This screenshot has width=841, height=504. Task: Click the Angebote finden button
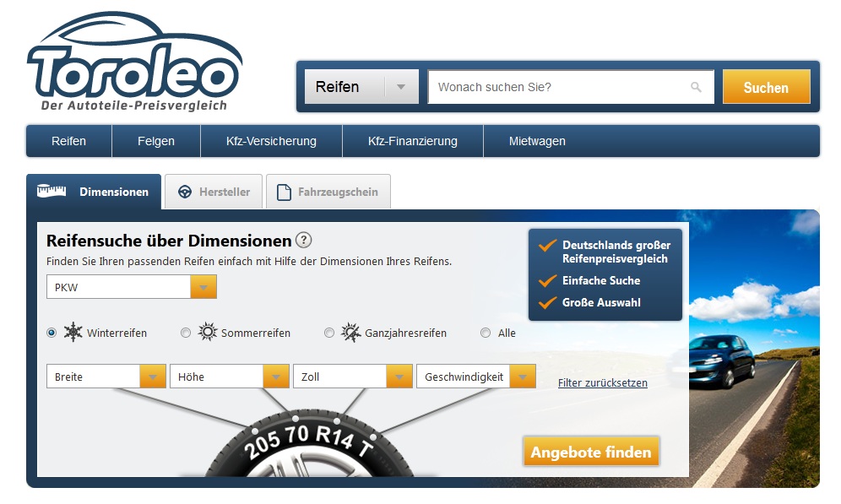point(591,452)
